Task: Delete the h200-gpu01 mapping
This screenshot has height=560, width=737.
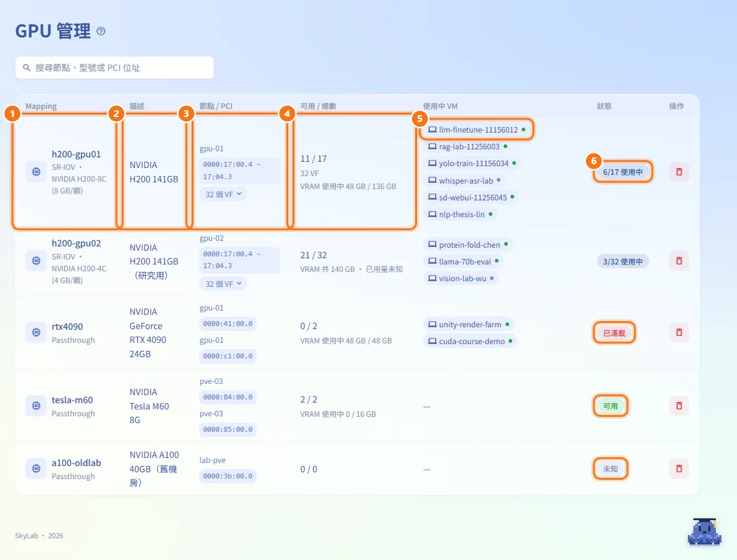Action: 679,172
